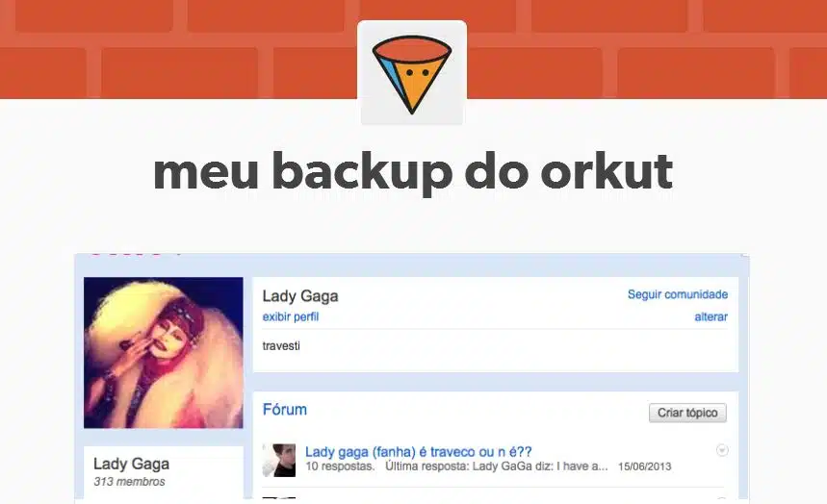Click the '10 respostas' reply count
This screenshot has height=504, width=827.
coord(340,466)
